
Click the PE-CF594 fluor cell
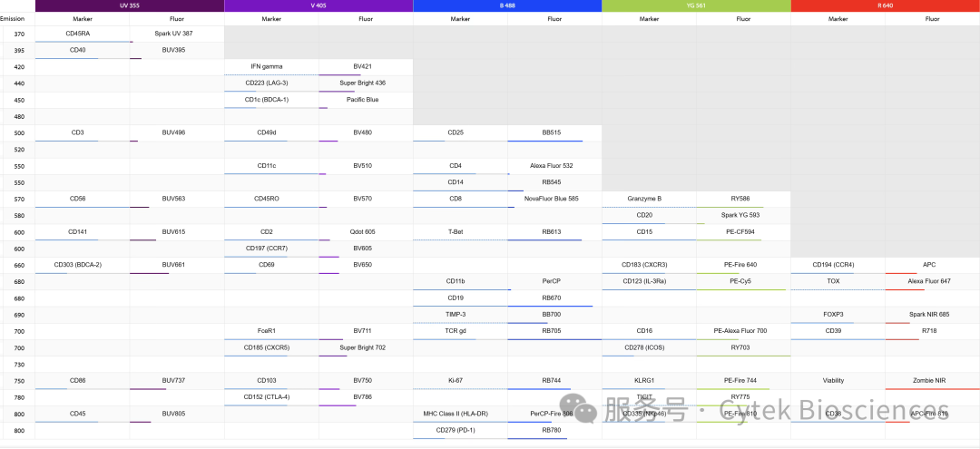coord(744,232)
